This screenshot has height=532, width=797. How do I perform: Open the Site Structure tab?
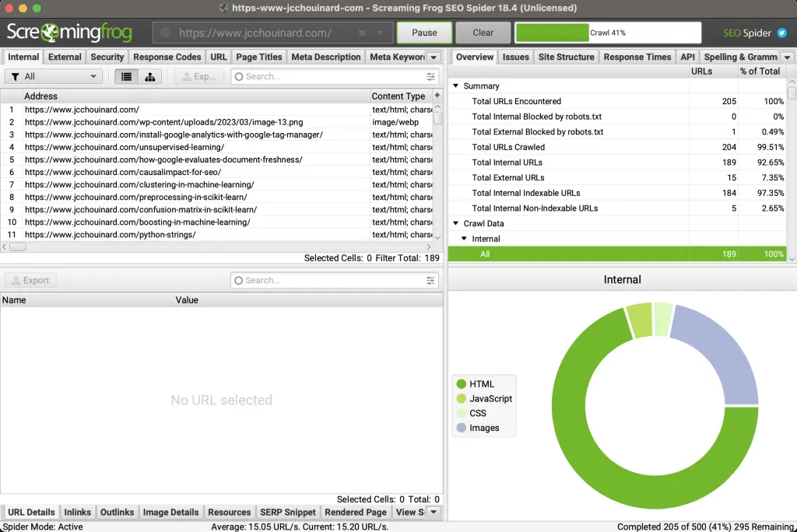567,57
